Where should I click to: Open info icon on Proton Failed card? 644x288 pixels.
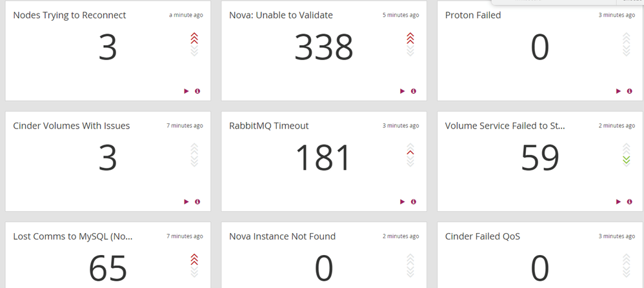point(630,91)
